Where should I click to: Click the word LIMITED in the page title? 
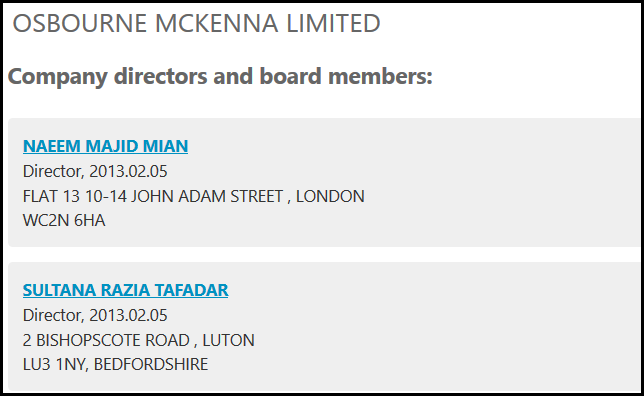point(333,23)
